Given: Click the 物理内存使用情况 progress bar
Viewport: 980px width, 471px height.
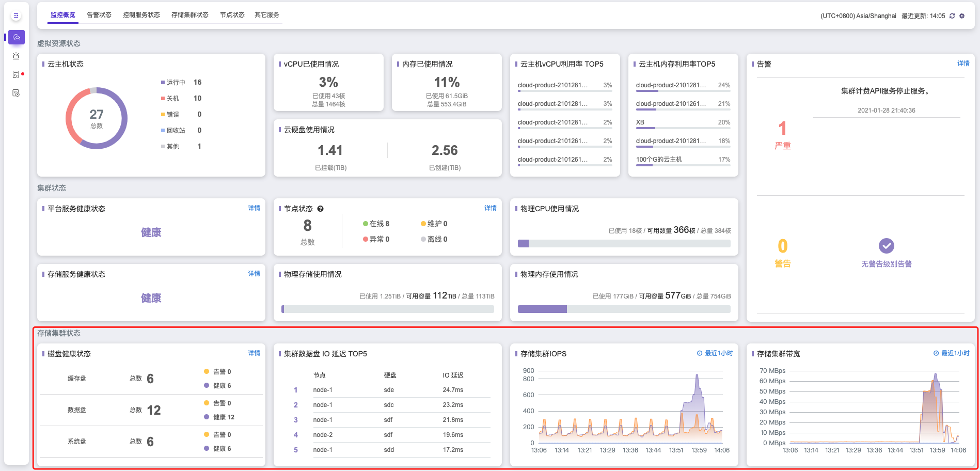Looking at the screenshot, I should [x=624, y=309].
